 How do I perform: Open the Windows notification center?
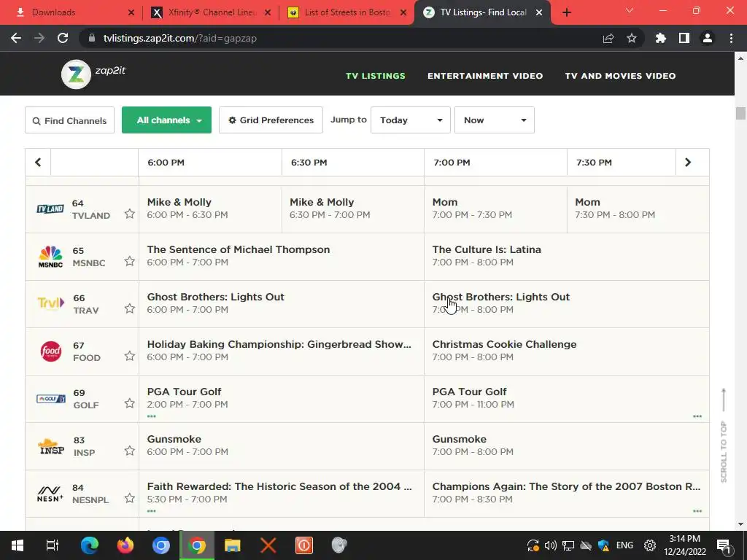pos(724,545)
